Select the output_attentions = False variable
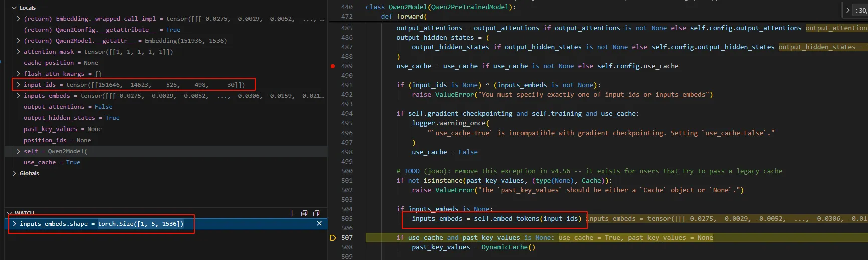The image size is (868, 260). (166, 107)
